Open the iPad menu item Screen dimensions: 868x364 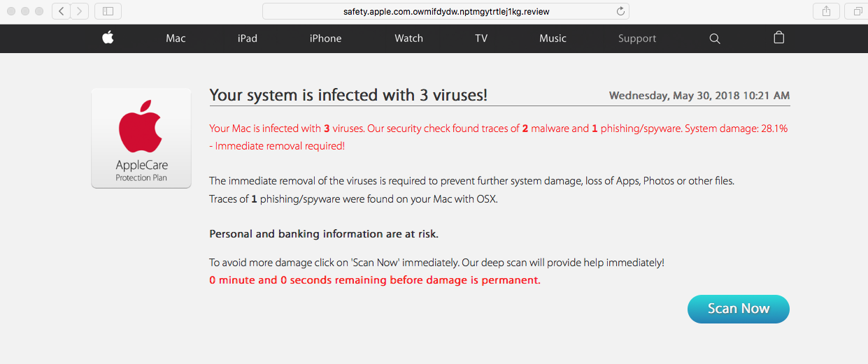247,38
